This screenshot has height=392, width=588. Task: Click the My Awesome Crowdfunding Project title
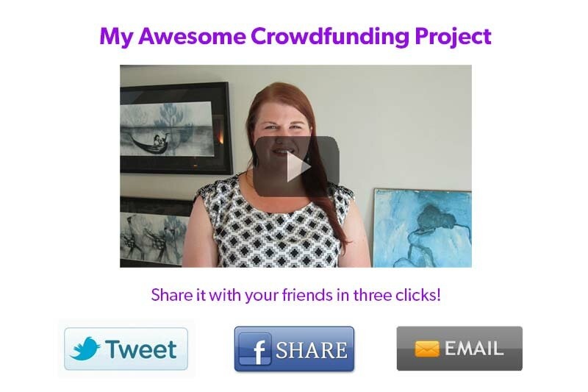click(295, 36)
